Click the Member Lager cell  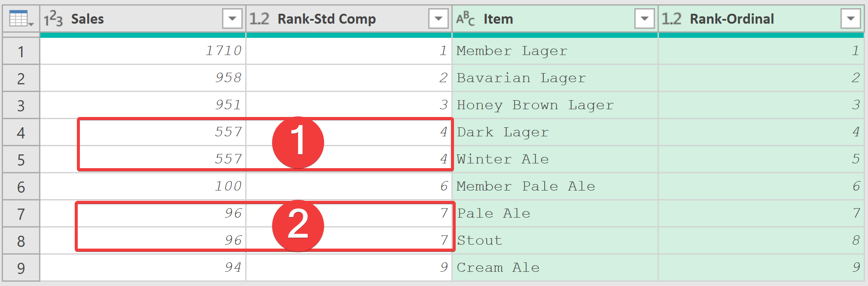[555, 51]
